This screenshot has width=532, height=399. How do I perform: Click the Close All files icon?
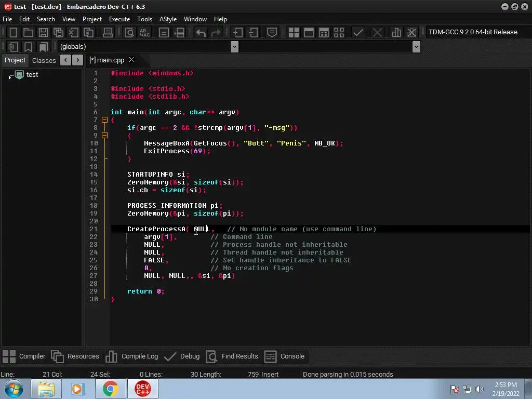88,32
